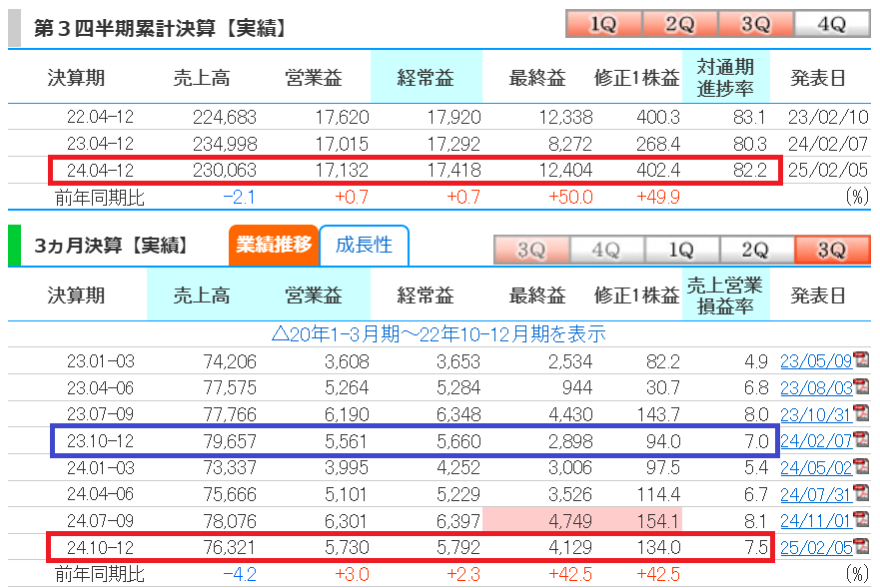Select 2Q in cumulative results tabs
The image size is (880, 588).
[679, 24]
